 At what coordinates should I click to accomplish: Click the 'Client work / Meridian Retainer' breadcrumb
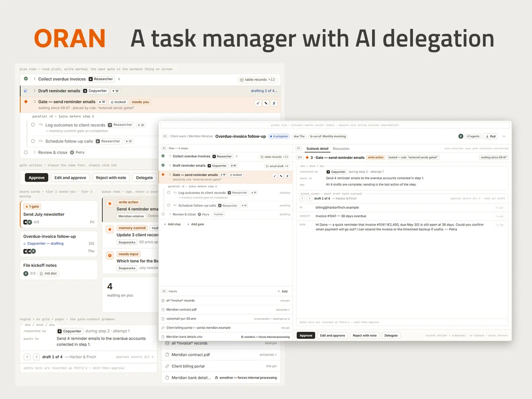tap(192, 136)
